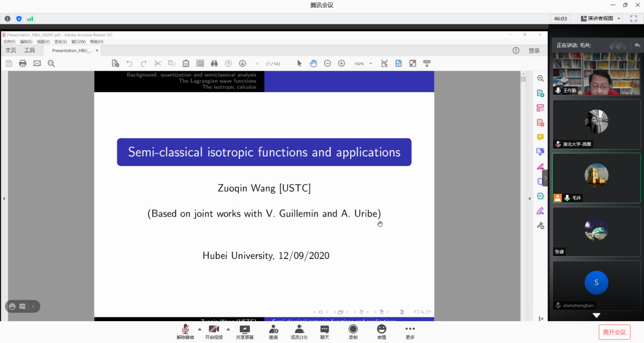This screenshot has height=343, width=644.
Task: Open the 成员(19) participants list
Action: 299,332
